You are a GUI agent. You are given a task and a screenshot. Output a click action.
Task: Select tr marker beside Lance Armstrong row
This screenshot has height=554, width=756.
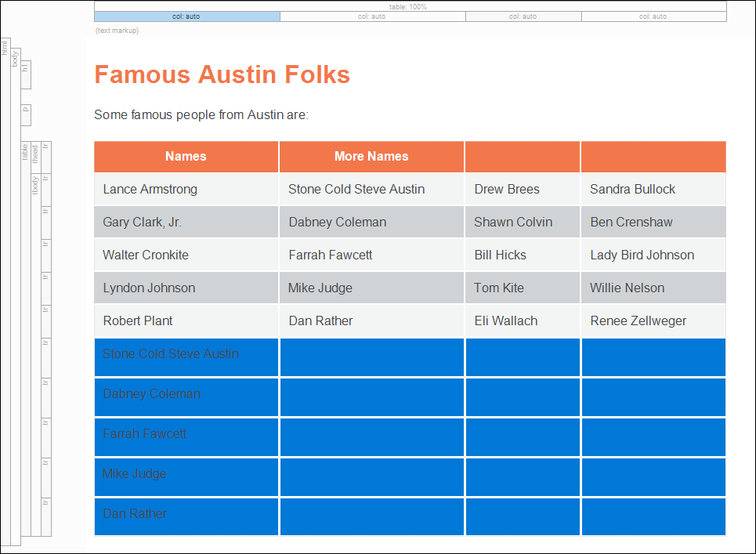coord(46,190)
